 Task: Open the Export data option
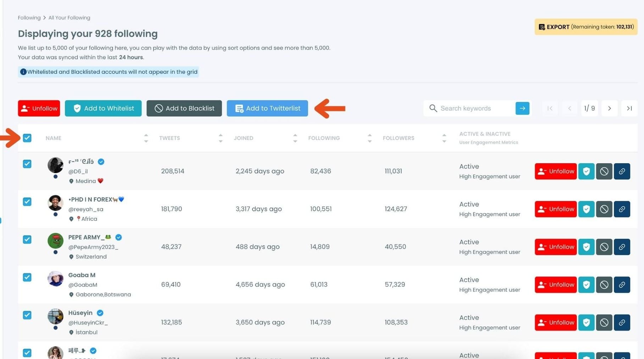click(585, 27)
